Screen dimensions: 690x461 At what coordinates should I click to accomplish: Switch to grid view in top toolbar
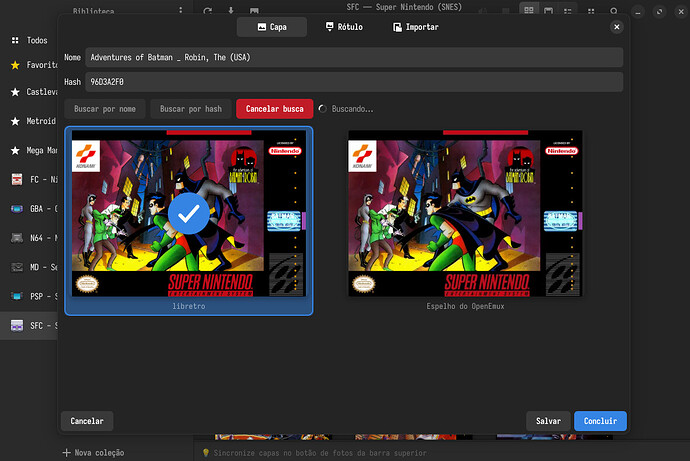(529, 11)
